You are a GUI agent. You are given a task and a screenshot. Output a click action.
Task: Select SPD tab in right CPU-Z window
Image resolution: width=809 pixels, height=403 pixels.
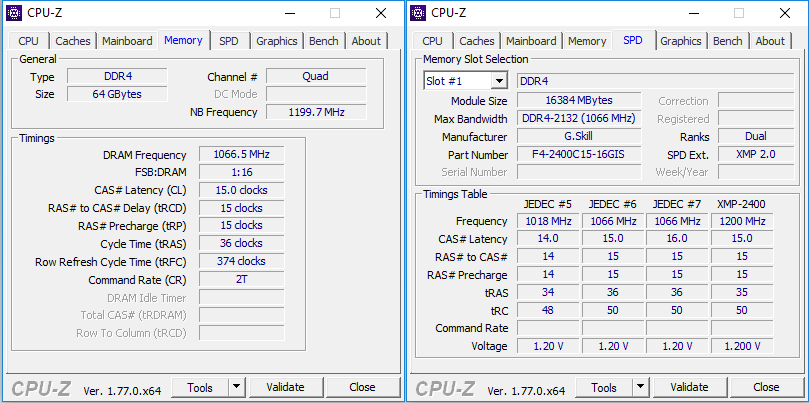pos(633,40)
